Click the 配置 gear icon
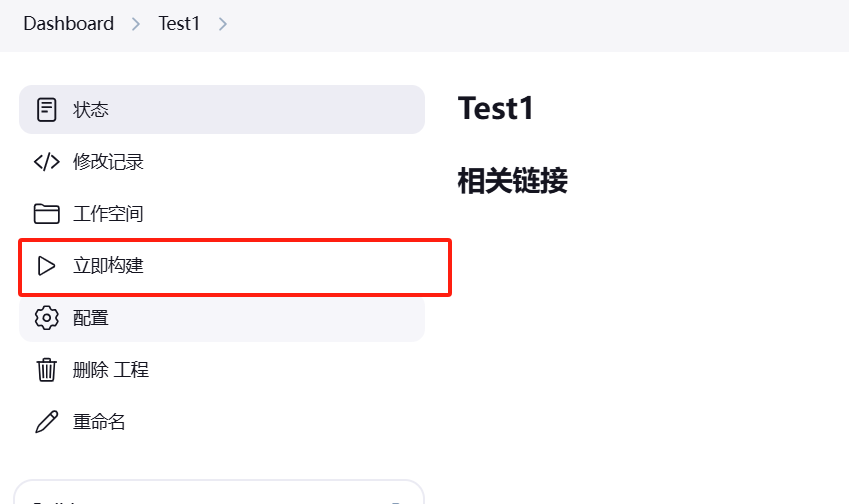Screen dimensions: 849x504 pyautogui.click(x=47, y=318)
